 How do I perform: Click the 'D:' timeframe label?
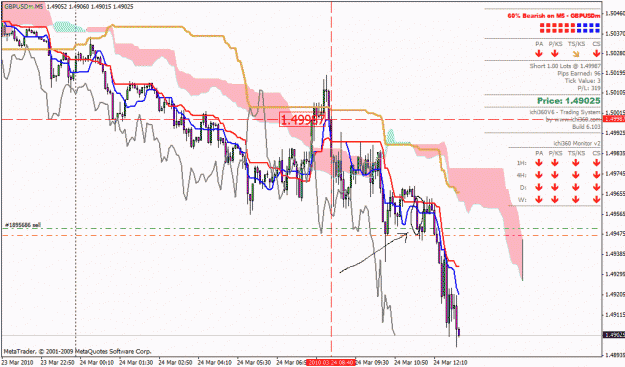[x=523, y=188]
